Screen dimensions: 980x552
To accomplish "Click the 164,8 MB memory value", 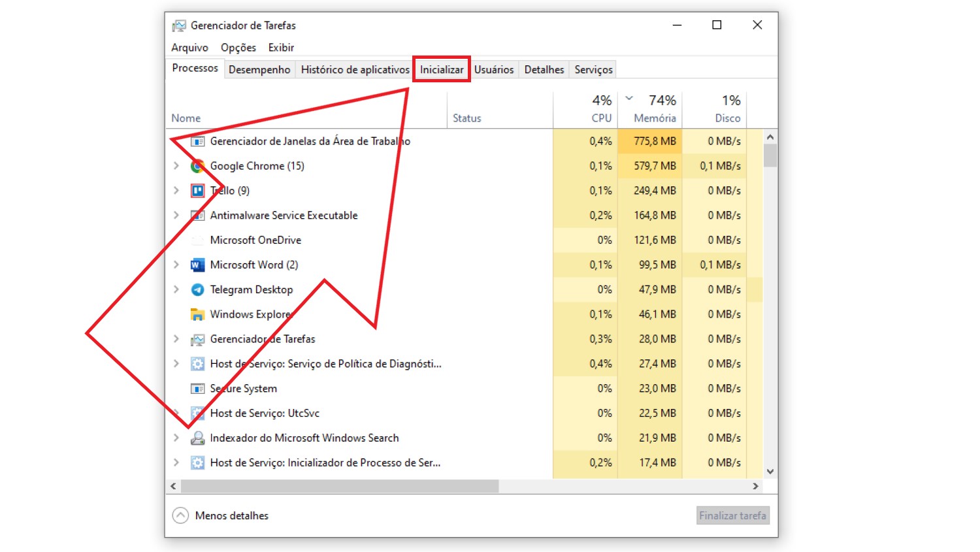I will pos(655,216).
